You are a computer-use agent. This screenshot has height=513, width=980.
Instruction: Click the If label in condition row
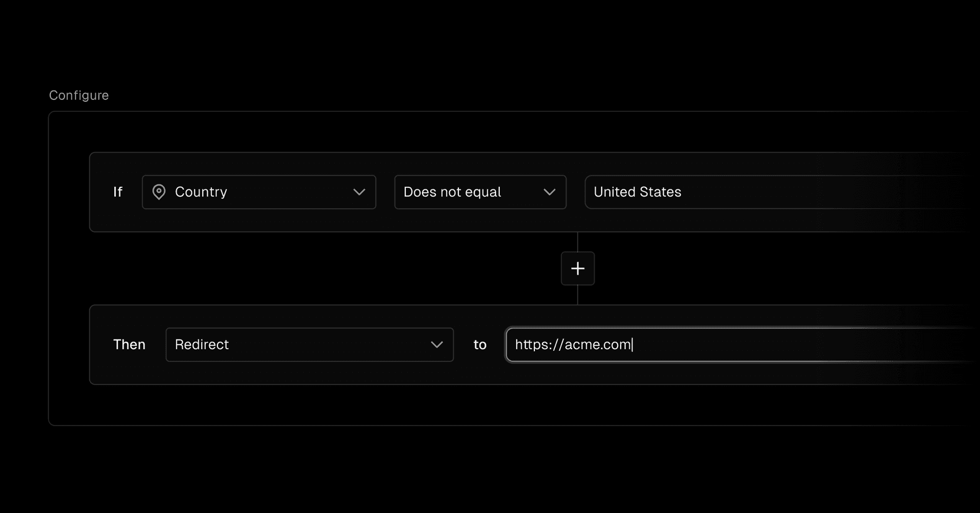pyautogui.click(x=118, y=192)
